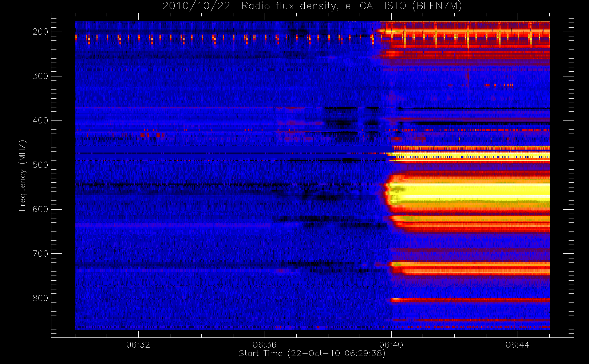Select the 600 frequency tick label
This screenshot has width=589, height=364.
(40, 209)
